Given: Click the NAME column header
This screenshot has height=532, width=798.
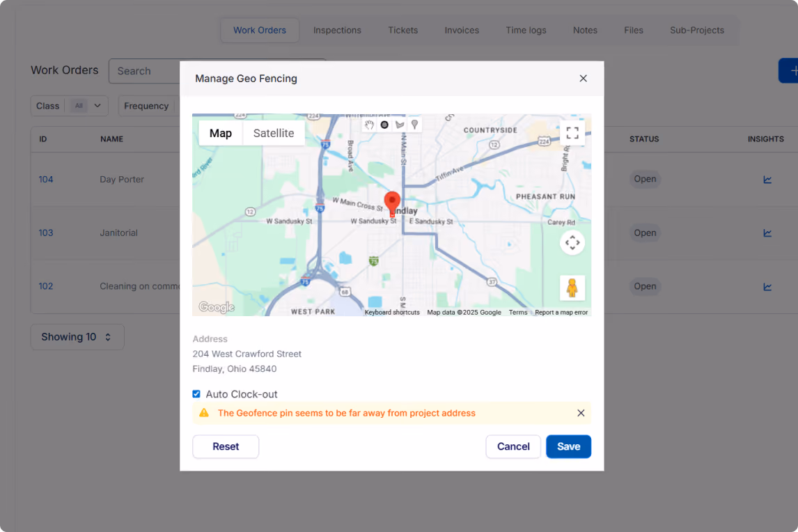Looking at the screenshot, I should pos(111,139).
